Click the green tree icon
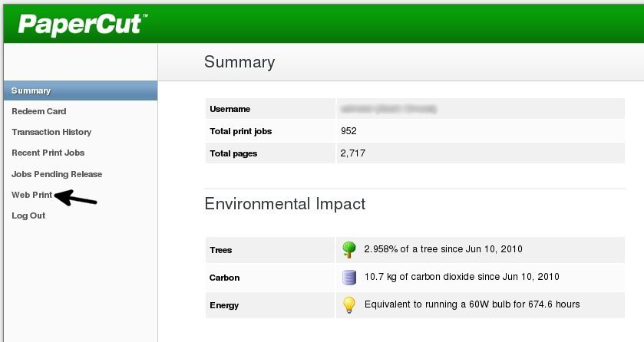 [349, 249]
